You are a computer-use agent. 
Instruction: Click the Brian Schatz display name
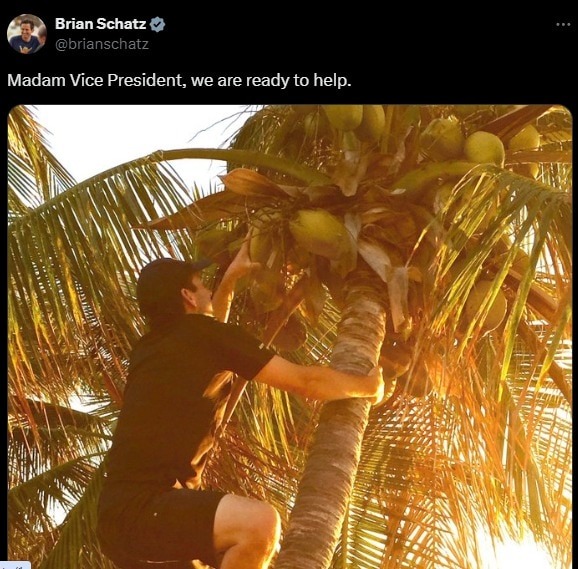[101, 24]
